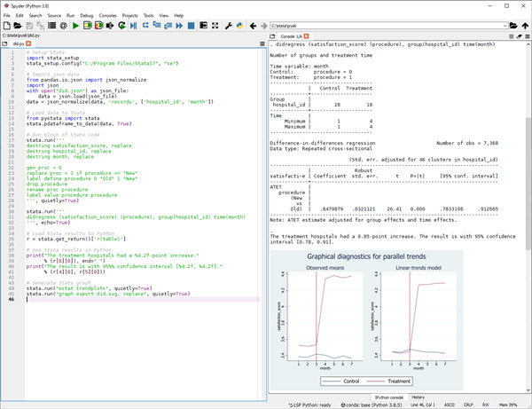Click the Run current cell icon
The image size is (532, 409).
[x=88, y=27]
